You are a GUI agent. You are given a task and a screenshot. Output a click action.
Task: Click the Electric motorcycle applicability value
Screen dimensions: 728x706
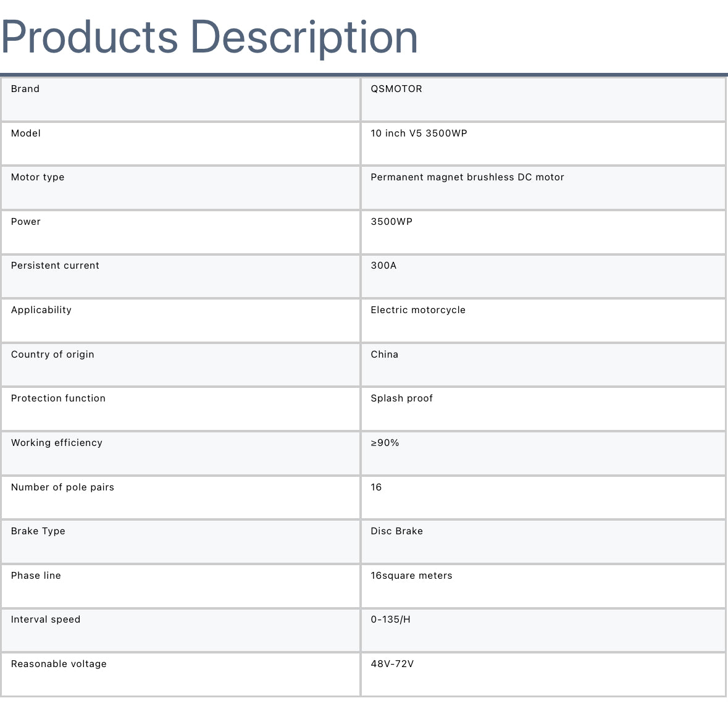coord(418,310)
